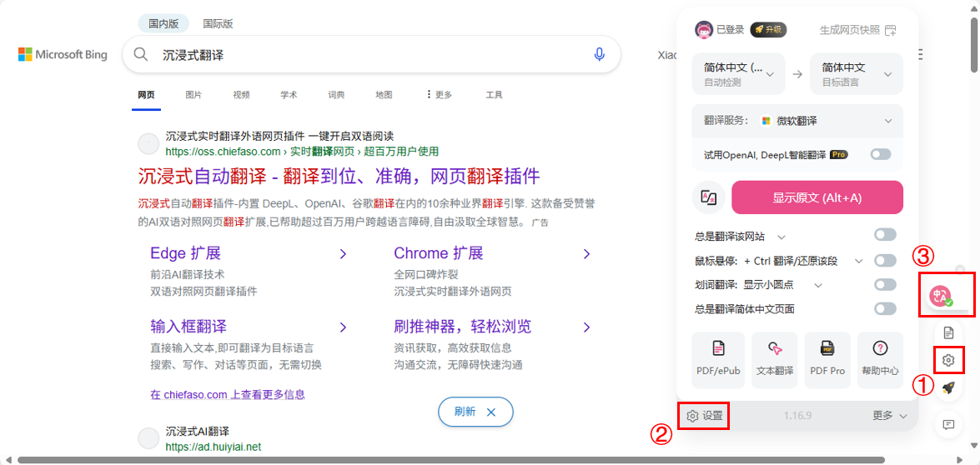Image resolution: width=980 pixels, height=465 pixels.
Task: Click chevron next to 刷推神器
Action: [586, 327]
